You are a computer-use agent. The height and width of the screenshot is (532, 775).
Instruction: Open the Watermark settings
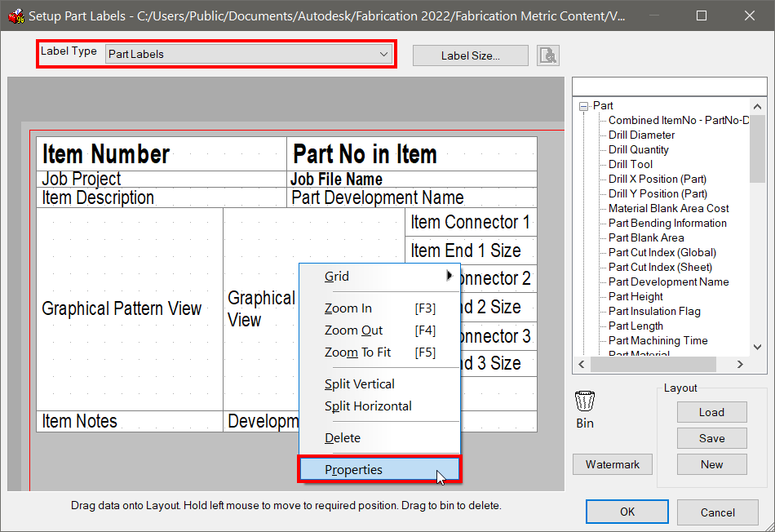click(613, 463)
